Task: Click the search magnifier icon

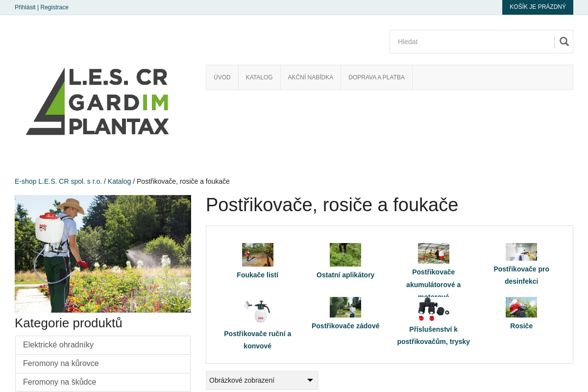Action: click(x=563, y=42)
